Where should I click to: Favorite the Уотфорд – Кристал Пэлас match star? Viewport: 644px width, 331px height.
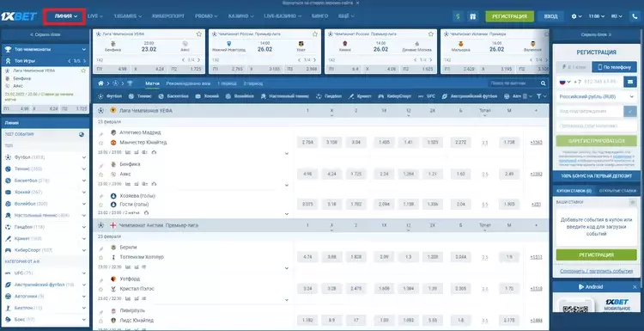101,289
